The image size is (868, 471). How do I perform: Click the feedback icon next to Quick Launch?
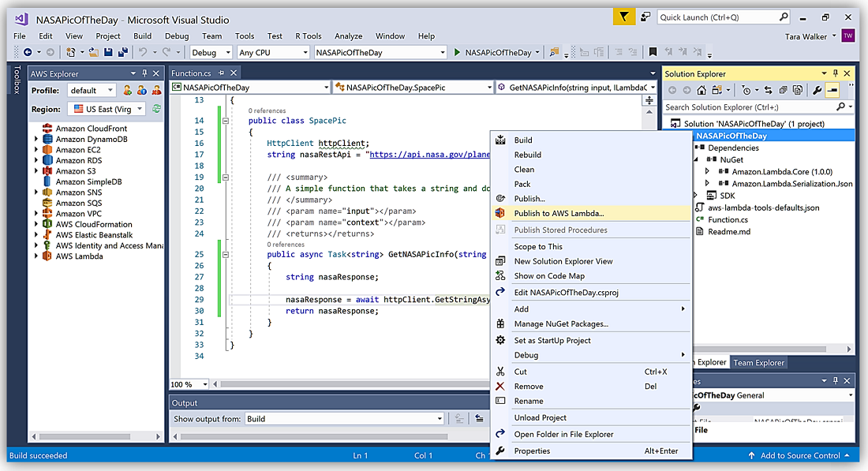pos(645,17)
